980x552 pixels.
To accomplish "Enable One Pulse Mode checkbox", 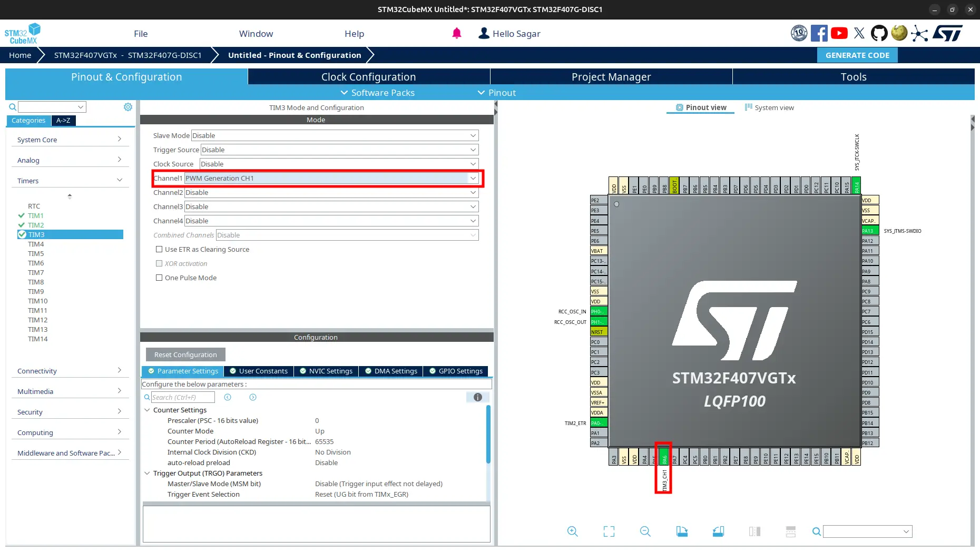I will coord(159,278).
